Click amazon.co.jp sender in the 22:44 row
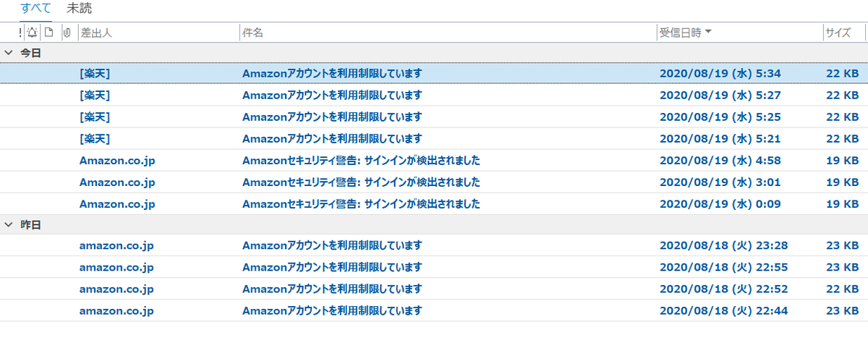 pos(116,310)
